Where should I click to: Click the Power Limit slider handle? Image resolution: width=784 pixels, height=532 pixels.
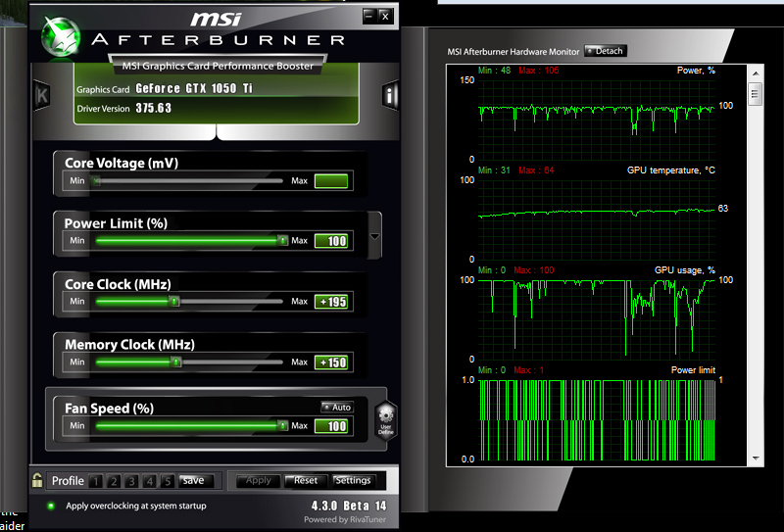[282, 241]
